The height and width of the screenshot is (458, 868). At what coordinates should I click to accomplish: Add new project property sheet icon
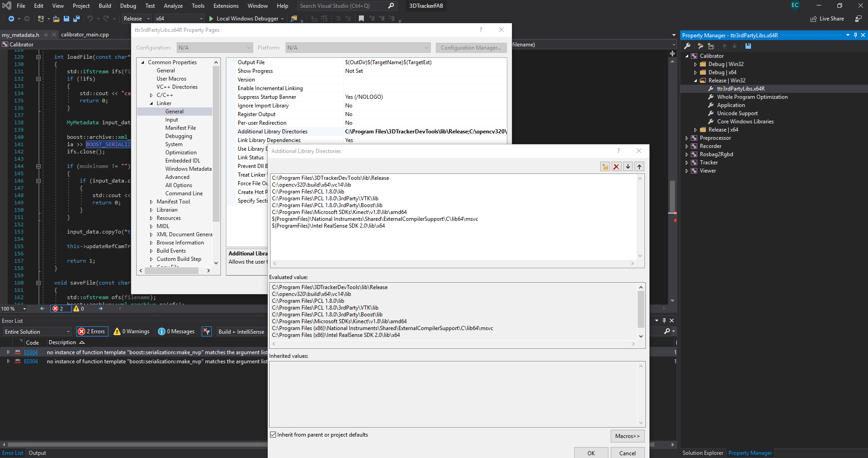pyautogui.click(x=711, y=46)
